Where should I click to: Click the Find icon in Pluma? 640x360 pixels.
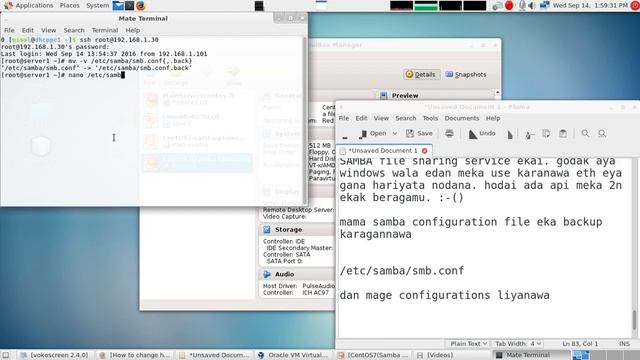[585, 133]
